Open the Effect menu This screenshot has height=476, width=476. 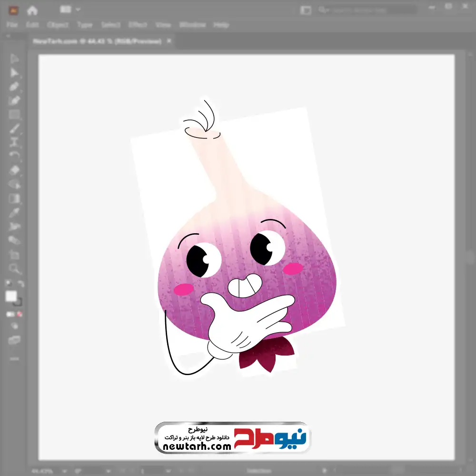(138, 25)
